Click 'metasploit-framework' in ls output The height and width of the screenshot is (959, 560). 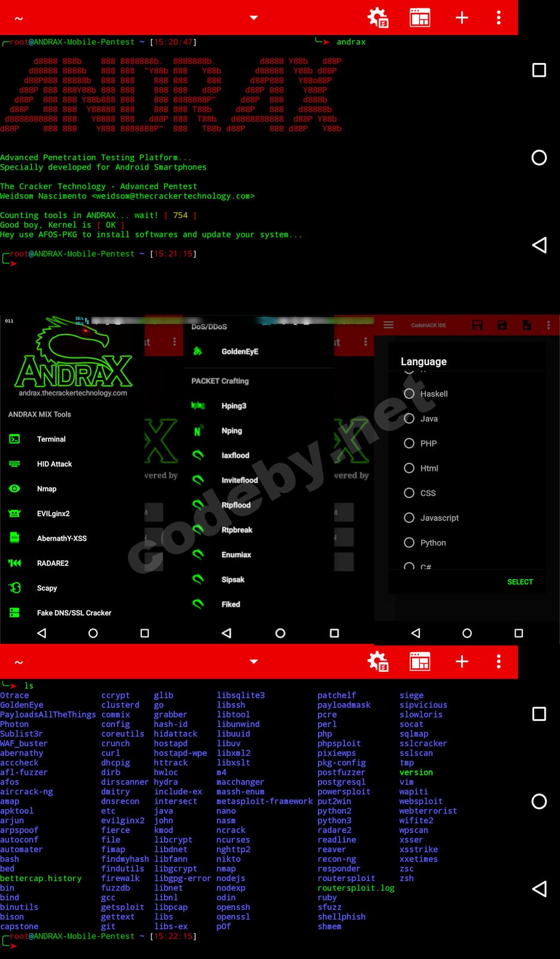[x=265, y=801]
